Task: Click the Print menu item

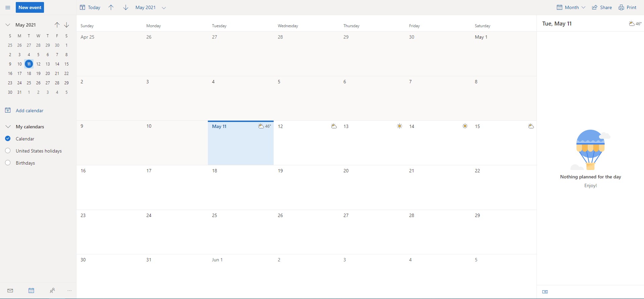Action: [x=627, y=7]
